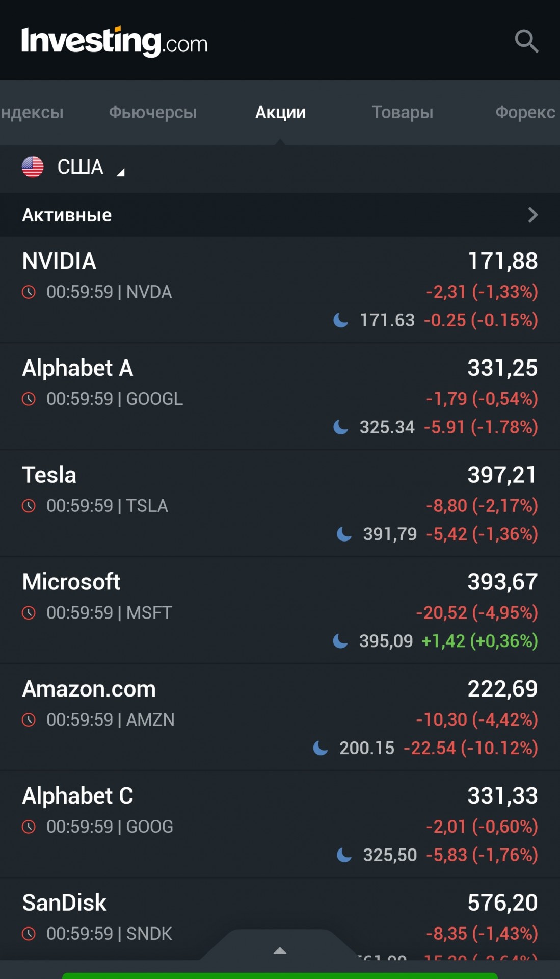560x979 pixels.
Task: Tap NVIDIA's red clock icon
Action: click(x=29, y=292)
